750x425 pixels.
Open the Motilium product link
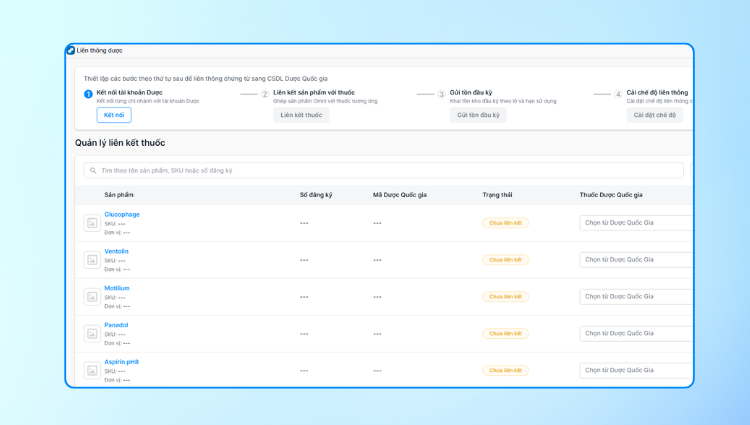coord(117,288)
